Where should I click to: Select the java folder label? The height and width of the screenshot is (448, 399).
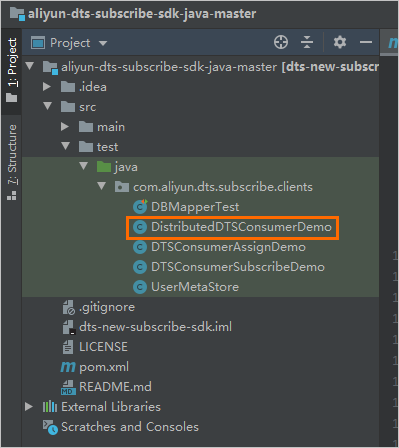[126, 167]
